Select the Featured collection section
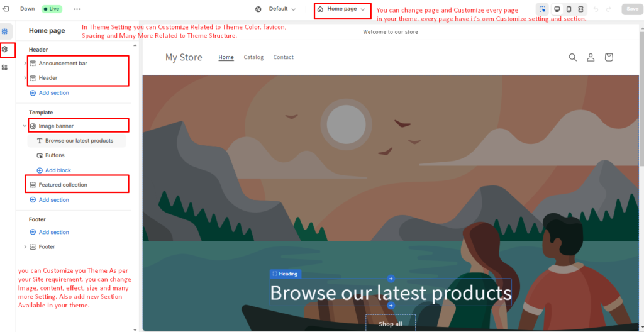 (x=63, y=185)
